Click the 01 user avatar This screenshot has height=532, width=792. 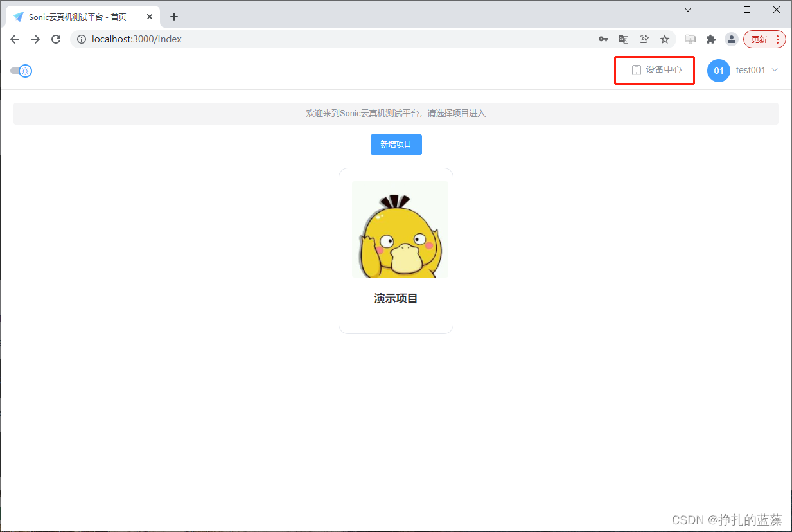tap(719, 71)
